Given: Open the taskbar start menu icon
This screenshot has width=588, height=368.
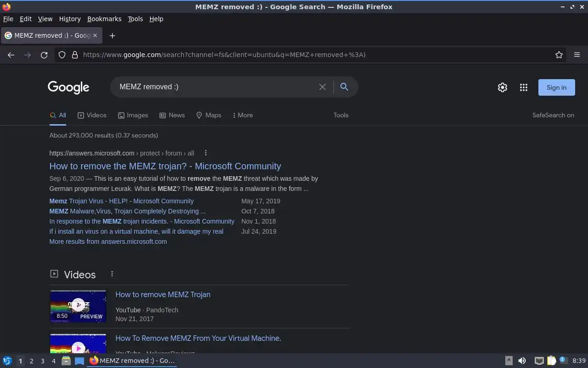Looking at the screenshot, I should 7,361.
